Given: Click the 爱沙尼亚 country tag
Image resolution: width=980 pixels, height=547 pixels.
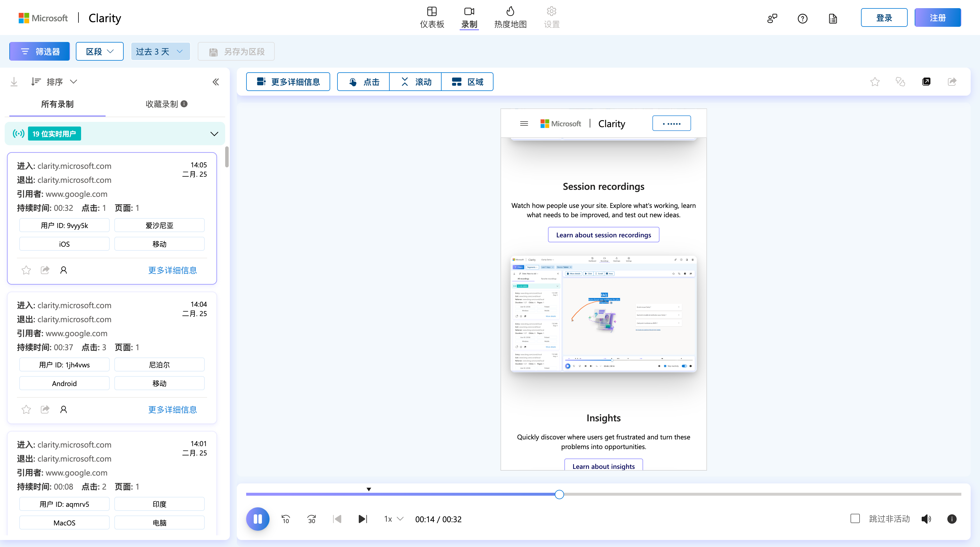Looking at the screenshot, I should (160, 225).
